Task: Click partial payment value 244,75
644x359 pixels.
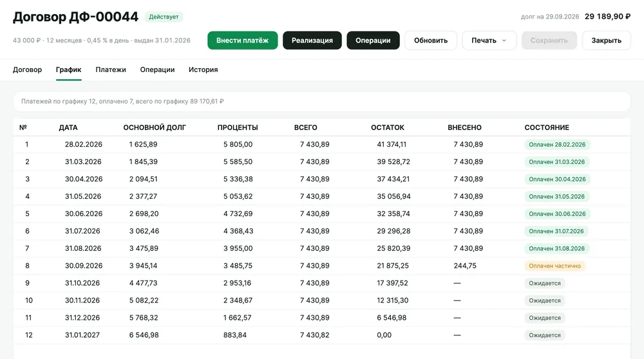Action: point(465,266)
